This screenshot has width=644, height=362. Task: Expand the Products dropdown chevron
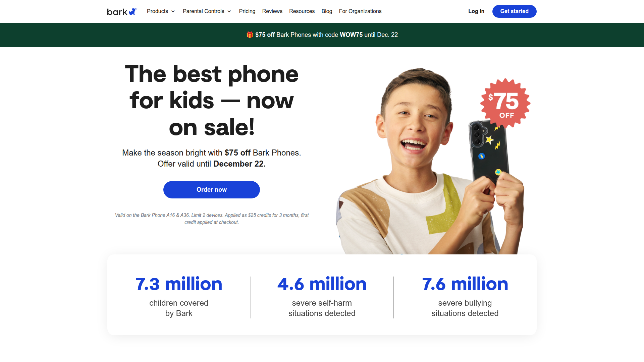pos(173,11)
